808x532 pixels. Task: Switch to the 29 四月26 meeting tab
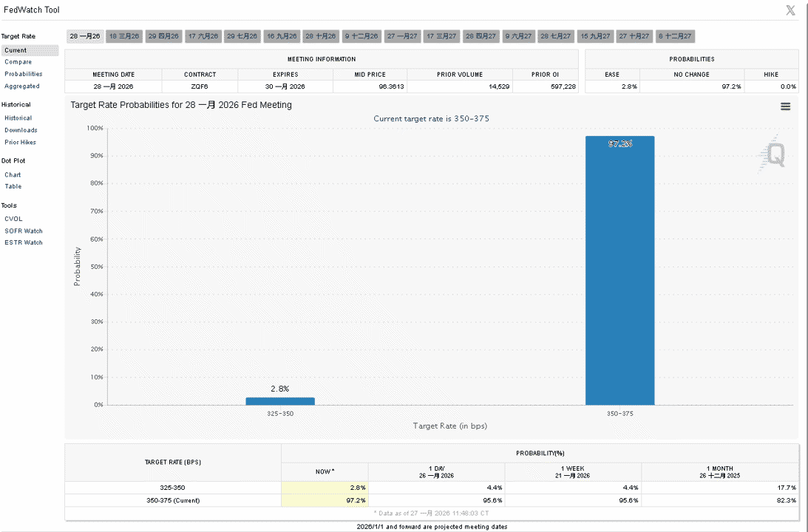tap(163, 36)
